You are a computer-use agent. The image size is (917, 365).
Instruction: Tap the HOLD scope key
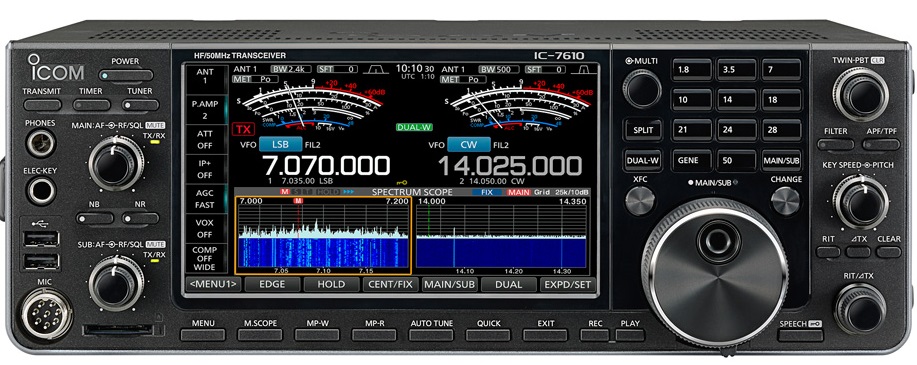332,284
